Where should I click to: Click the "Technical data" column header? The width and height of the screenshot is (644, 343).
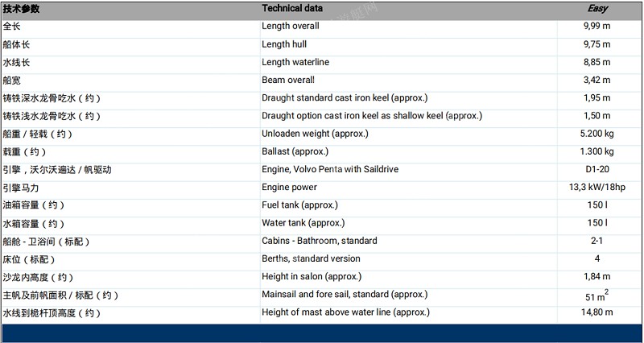(292, 8)
